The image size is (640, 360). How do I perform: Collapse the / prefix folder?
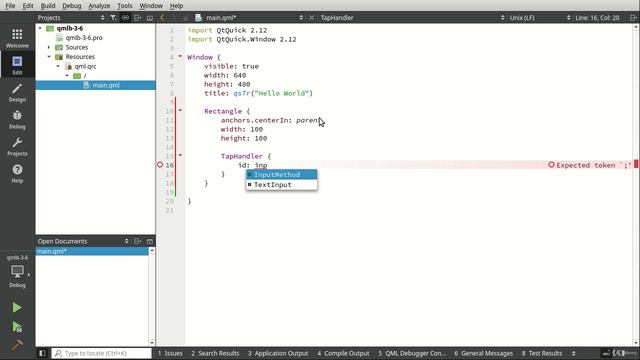[x=67, y=76]
